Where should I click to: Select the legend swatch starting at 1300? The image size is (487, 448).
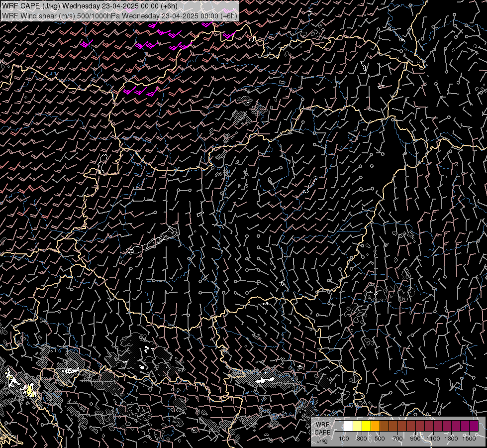[x=456, y=426]
